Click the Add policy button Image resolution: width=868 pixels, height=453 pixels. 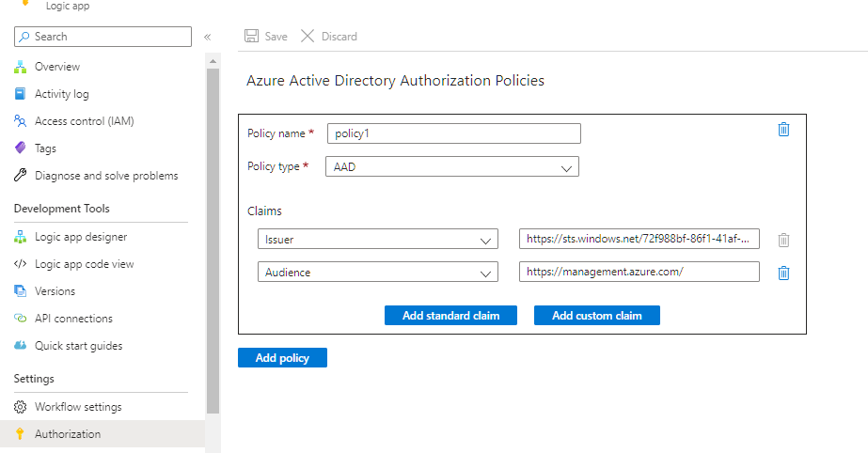pyautogui.click(x=282, y=358)
